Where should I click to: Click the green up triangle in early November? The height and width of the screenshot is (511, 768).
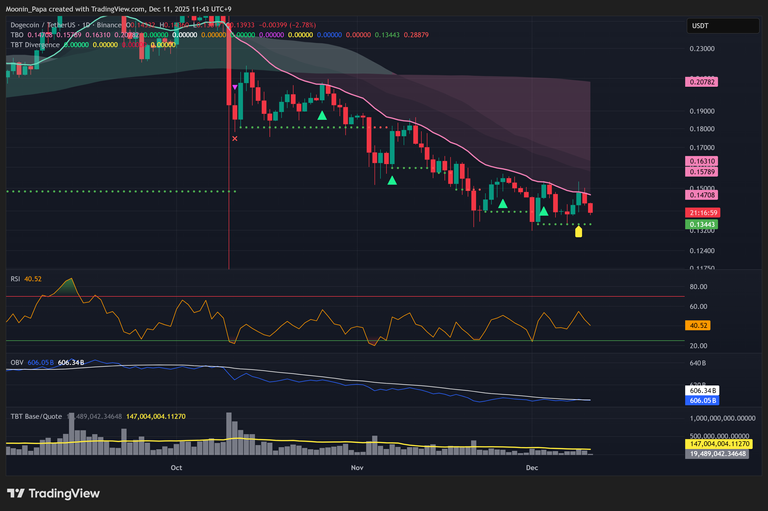point(392,180)
